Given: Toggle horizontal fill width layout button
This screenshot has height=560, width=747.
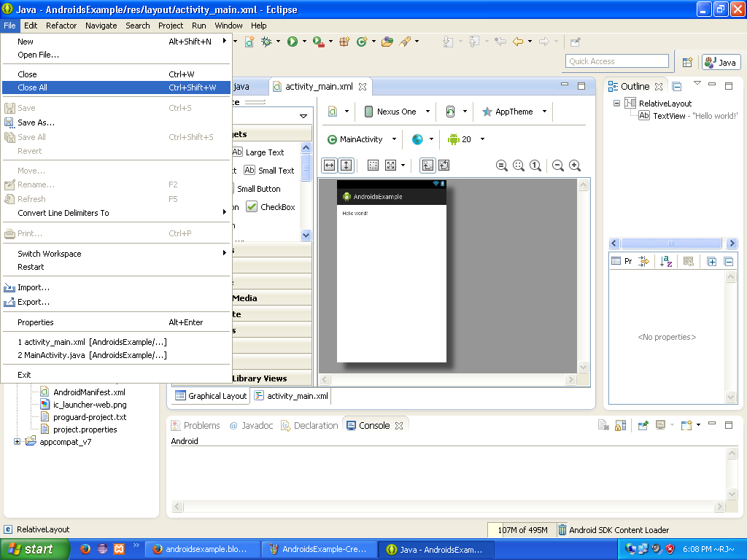Looking at the screenshot, I should pyautogui.click(x=329, y=166).
